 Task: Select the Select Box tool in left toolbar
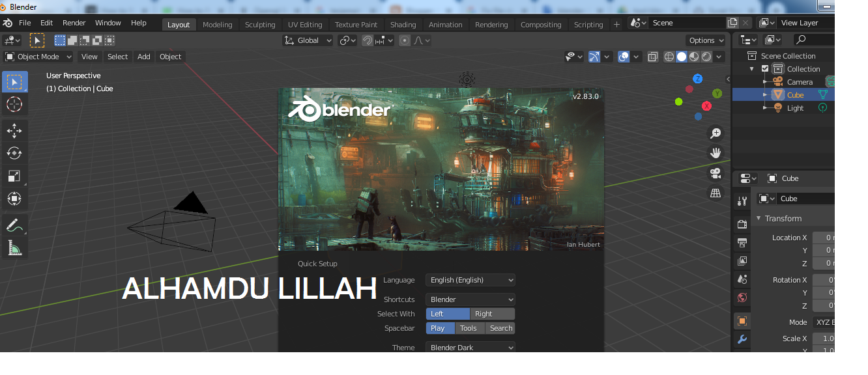[14, 82]
